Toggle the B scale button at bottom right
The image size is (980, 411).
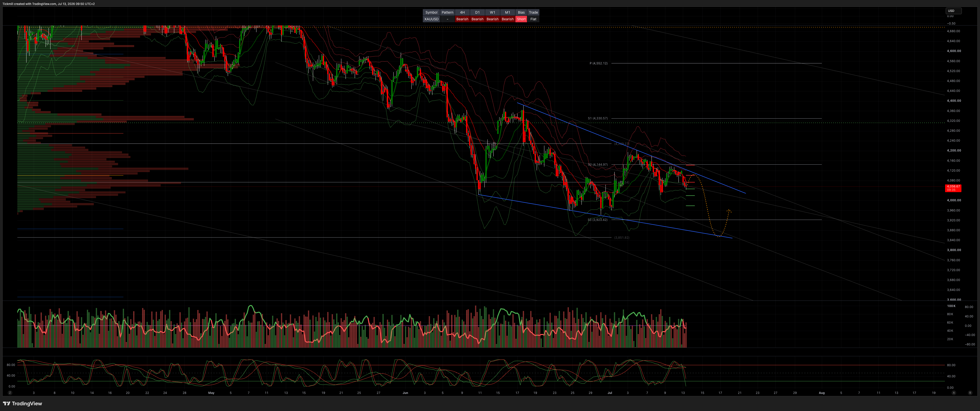click(970, 393)
